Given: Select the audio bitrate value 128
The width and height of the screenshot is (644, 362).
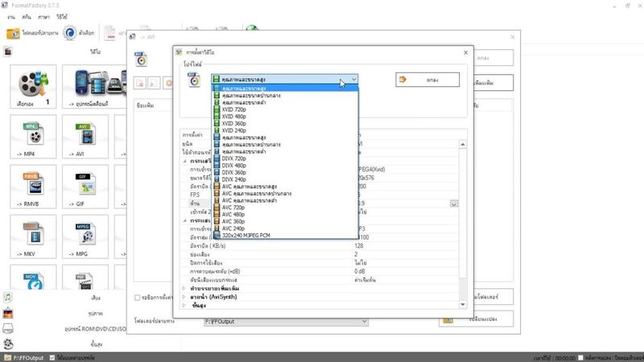Looking at the screenshot, I should (359, 246).
